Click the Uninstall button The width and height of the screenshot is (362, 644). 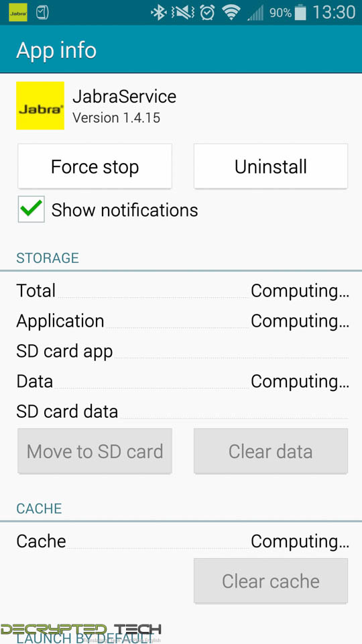(271, 167)
